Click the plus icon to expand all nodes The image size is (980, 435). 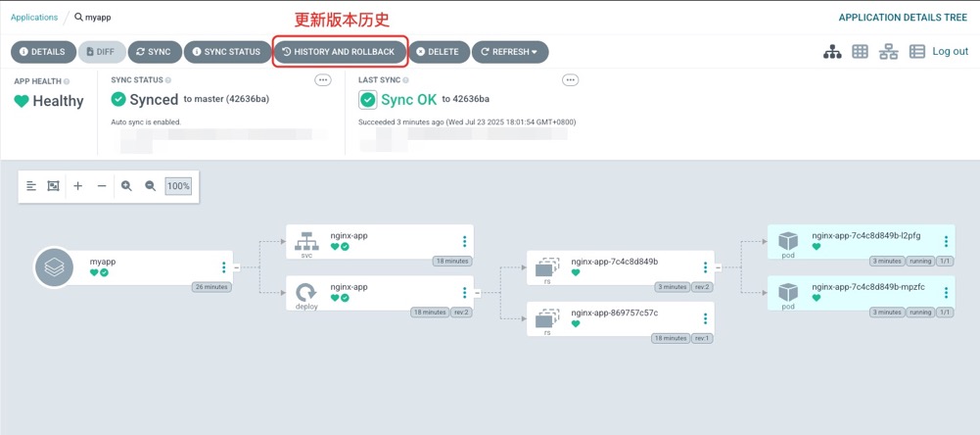[x=78, y=186]
